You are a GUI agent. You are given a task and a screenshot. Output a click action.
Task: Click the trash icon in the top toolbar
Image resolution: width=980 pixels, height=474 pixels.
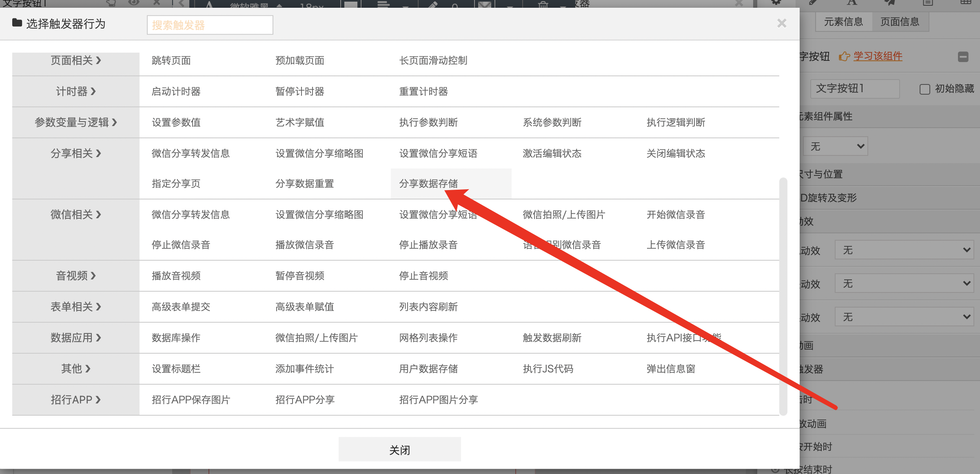543,4
